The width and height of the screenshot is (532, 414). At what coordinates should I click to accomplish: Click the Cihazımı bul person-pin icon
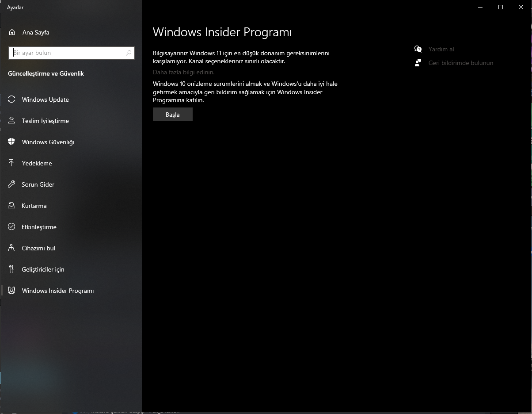point(12,248)
